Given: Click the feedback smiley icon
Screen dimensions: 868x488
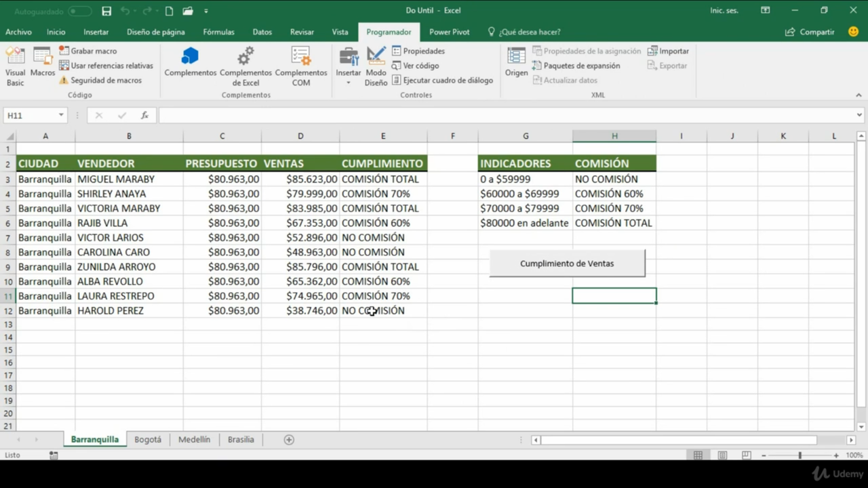Looking at the screenshot, I should (x=853, y=32).
